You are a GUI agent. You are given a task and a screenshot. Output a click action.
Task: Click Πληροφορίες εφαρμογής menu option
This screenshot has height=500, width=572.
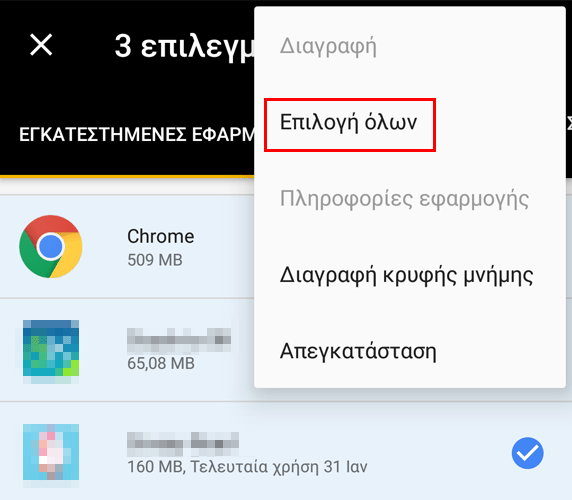pos(404,199)
